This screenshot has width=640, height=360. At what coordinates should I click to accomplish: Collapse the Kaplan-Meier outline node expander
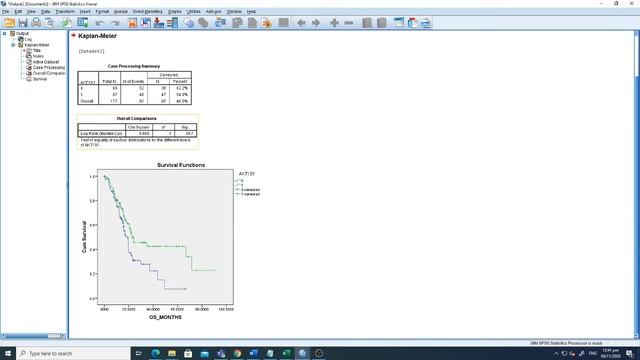click(x=13, y=45)
